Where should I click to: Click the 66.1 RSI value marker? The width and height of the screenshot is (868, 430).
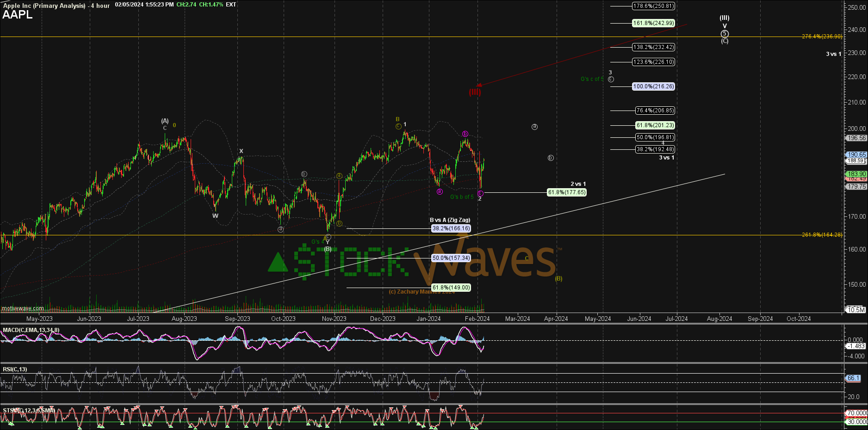pyautogui.click(x=853, y=378)
